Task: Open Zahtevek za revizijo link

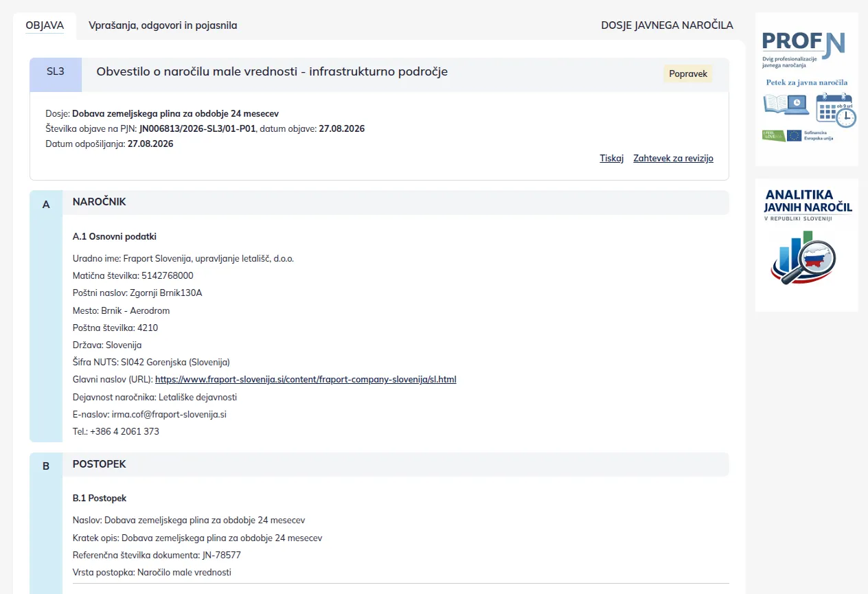Action: (x=673, y=158)
